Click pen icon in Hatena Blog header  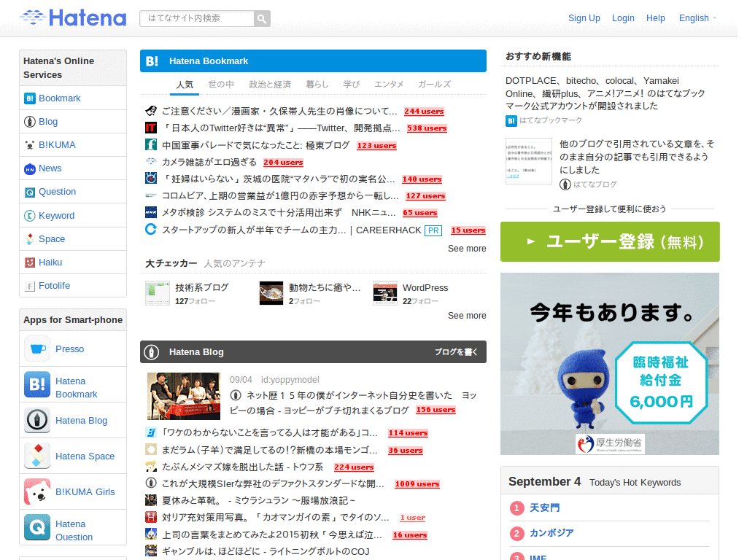[152, 352]
